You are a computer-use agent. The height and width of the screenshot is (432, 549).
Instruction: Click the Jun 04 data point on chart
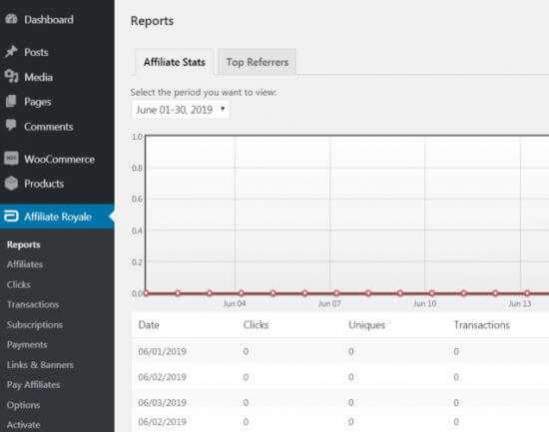point(241,293)
